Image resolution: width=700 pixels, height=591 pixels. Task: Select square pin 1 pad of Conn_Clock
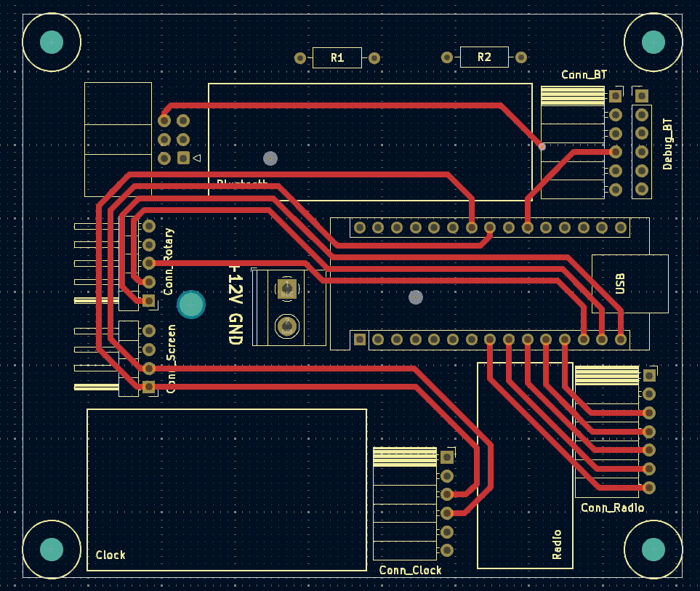click(x=447, y=457)
